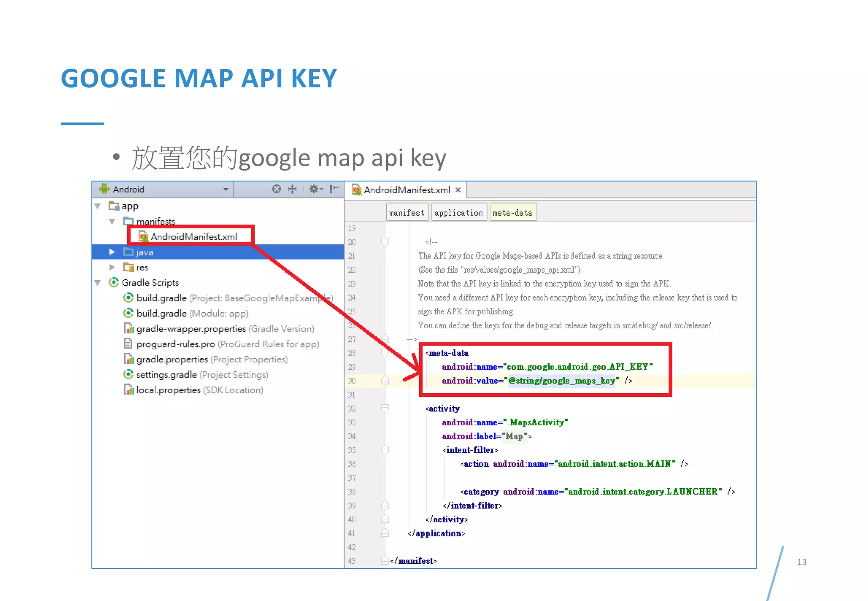Click the closing </intent-filter> tag

tap(472, 505)
